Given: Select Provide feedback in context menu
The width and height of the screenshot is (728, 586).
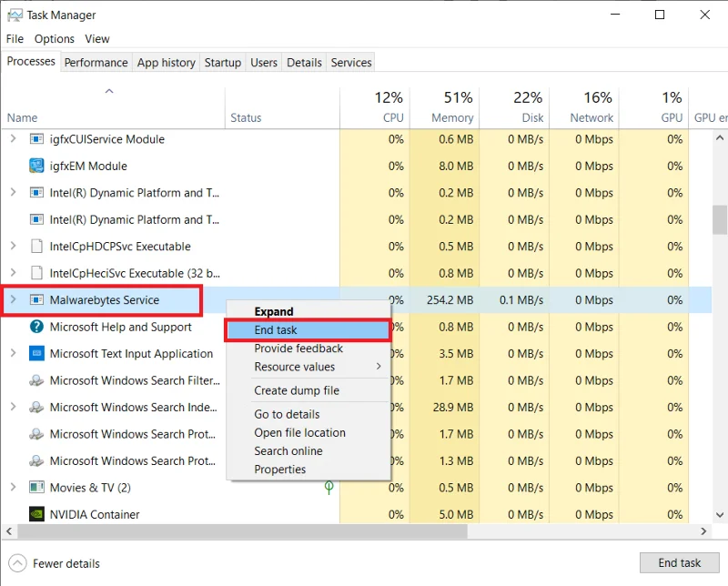Looking at the screenshot, I should click(308, 349).
